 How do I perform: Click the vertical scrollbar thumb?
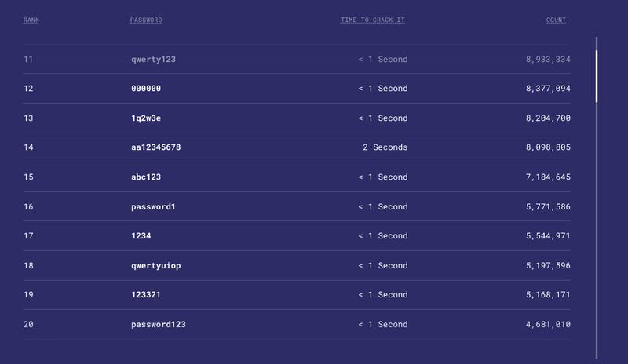(x=597, y=76)
